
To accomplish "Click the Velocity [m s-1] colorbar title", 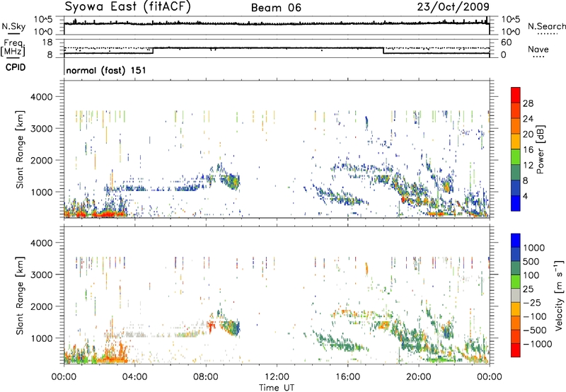I will tap(559, 295).
